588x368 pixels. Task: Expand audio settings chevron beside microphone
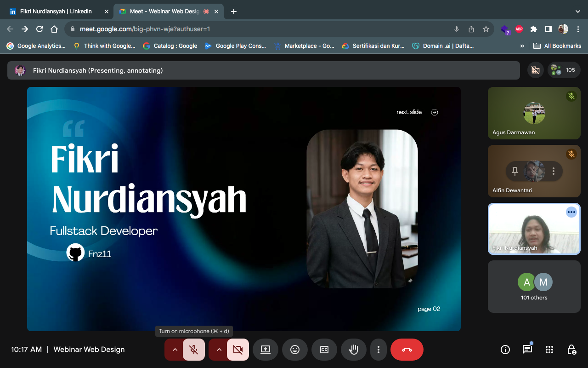pos(175,350)
